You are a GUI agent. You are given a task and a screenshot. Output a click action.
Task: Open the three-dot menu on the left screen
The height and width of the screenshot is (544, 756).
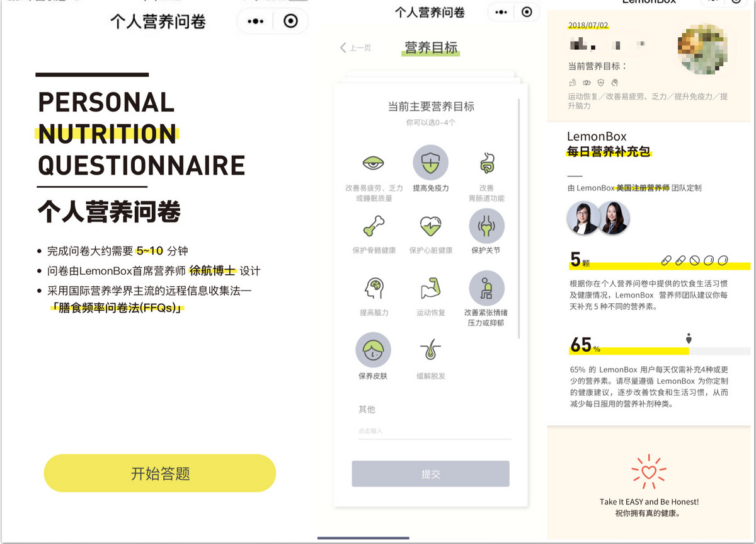256,21
